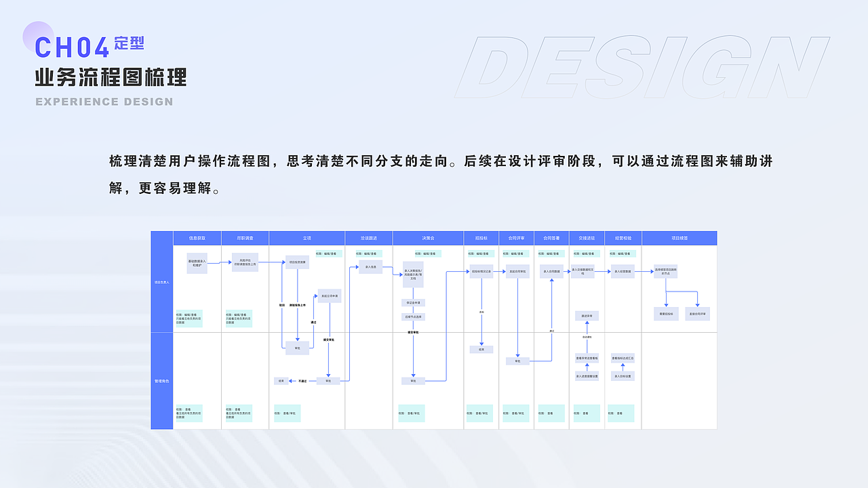Screen dimensions: 868x488
Task: Select the 信息获取 stage header
Action: point(197,238)
